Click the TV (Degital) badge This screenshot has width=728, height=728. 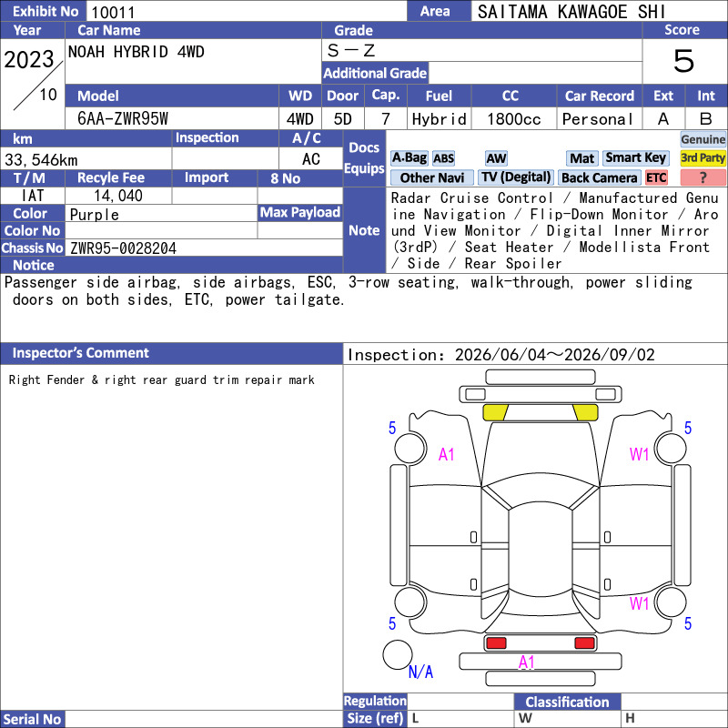click(516, 177)
